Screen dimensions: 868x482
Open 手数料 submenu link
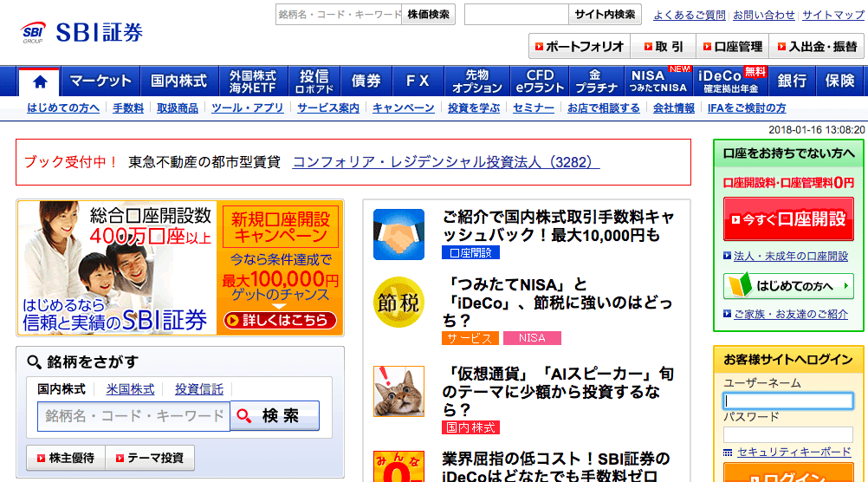coord(128,108)
